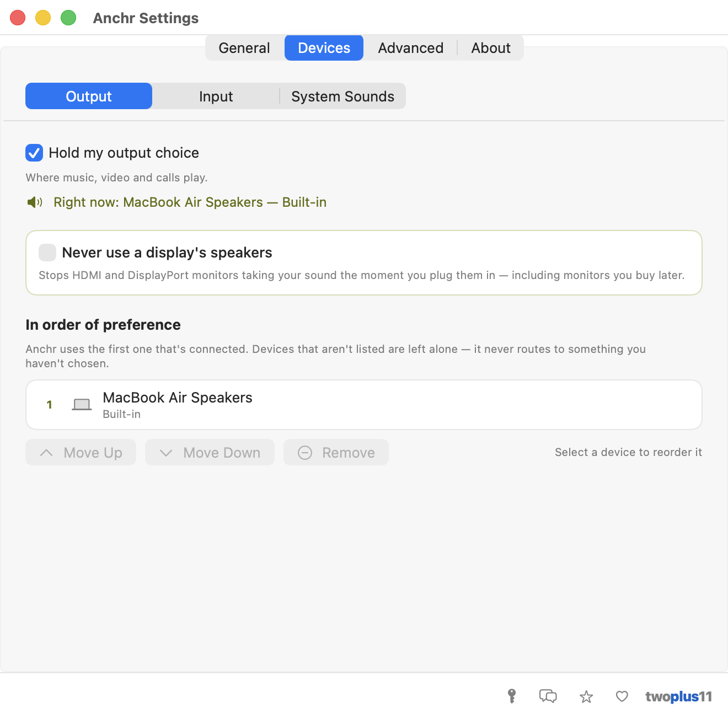Viewport: 728px width, 719px height.
Task: Click the Remove button
Action: coord(336,452)
